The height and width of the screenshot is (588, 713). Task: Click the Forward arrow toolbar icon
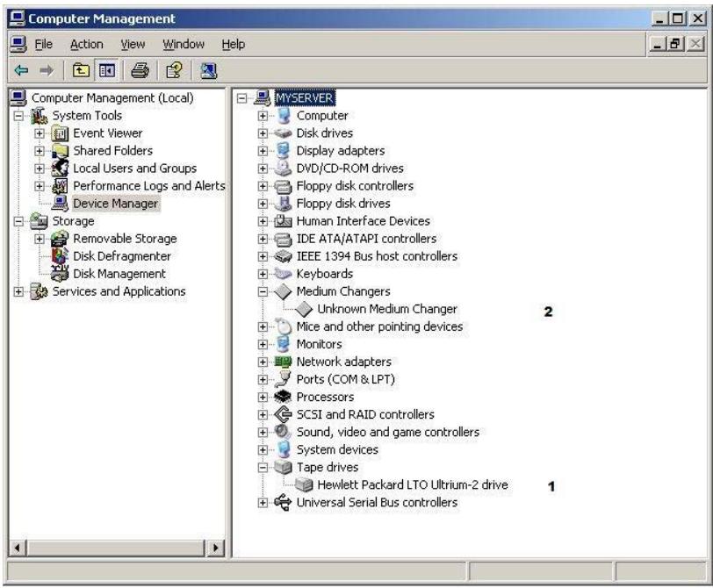(46, 70)
